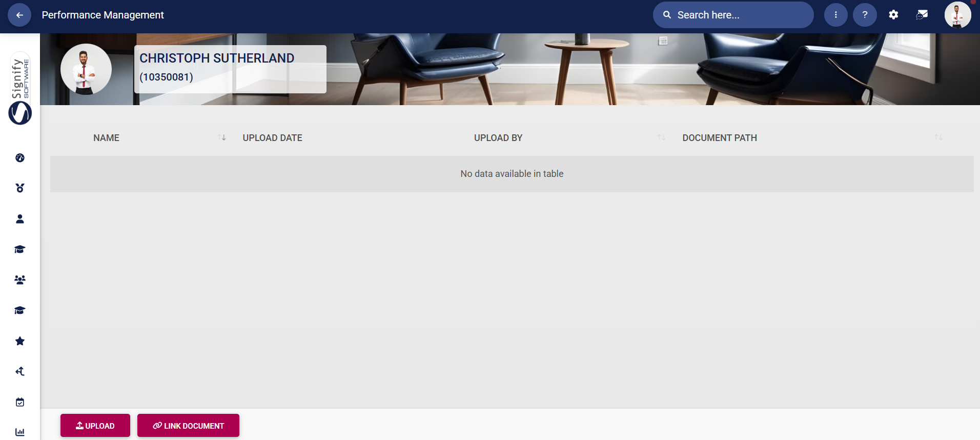This screenshot has height=440, width=980.
Task: Open the single person icon in sidebar
Action: pyautogui.click(x=20, y=219)
